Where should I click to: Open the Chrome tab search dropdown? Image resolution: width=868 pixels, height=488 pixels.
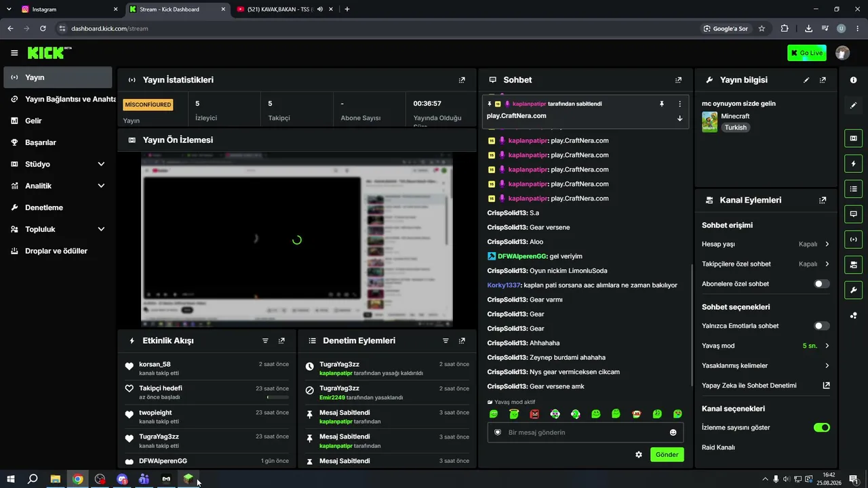9,9
